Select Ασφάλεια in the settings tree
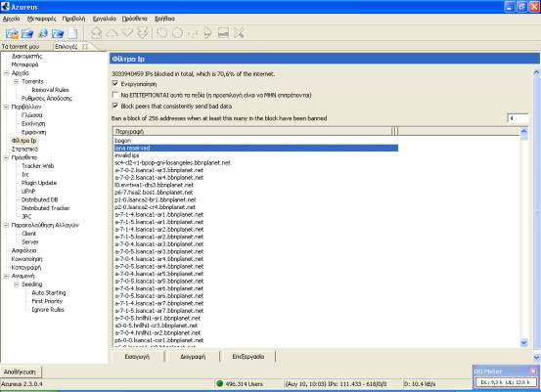Screen dimensions: 541x392 [23, 250]
